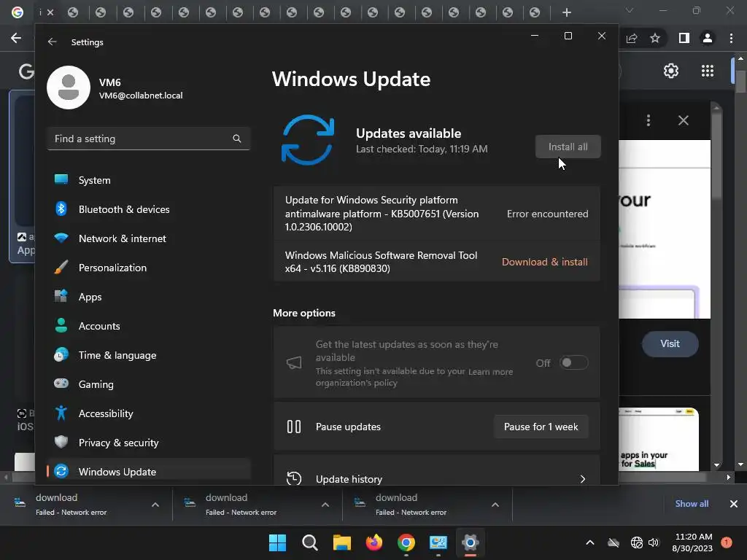Image resolution: width=747 pixels, height=560 pixels.
Task: Click the Pause updates icon
Action: [x=294, y=427]
